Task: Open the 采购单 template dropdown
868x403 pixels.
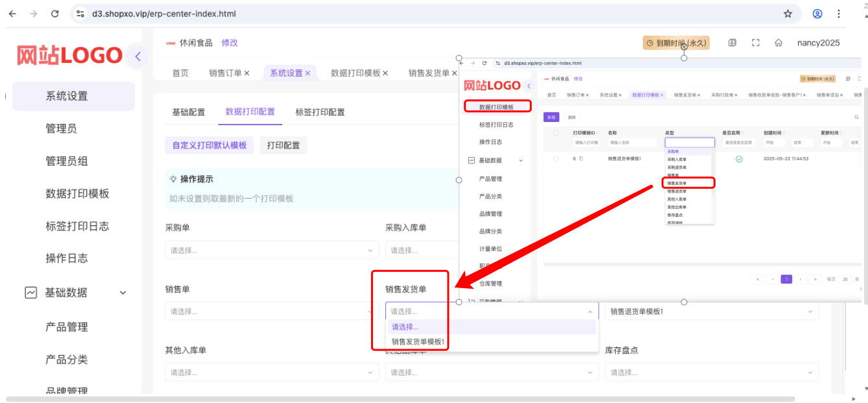Action: [272, 250]
